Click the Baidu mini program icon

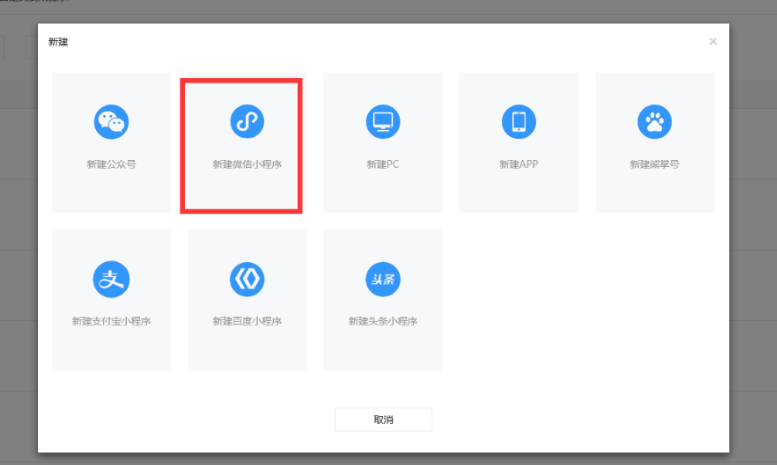[247, 279]
